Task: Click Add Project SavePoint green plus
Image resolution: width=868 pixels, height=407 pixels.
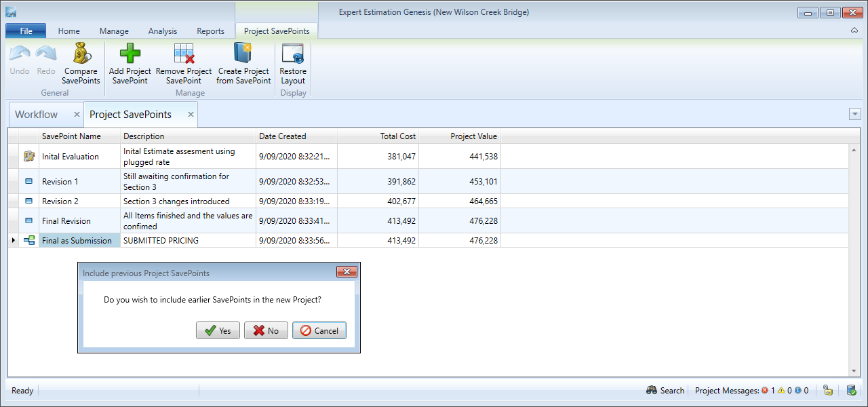Action: click(130, 54)
